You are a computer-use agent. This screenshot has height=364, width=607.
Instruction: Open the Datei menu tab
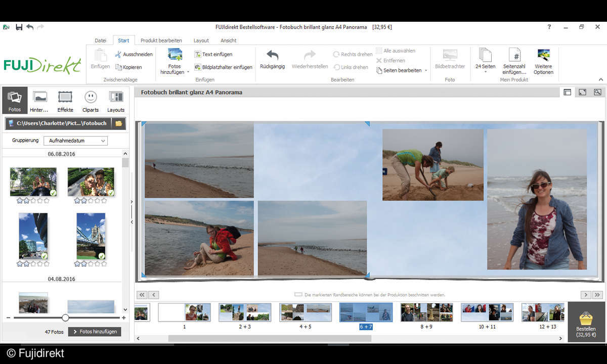coord(101,40)
